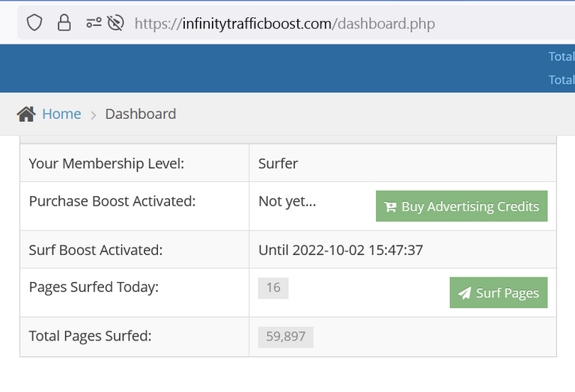Click the first Total link in blue header
This screenshot has width=575, height=392.
coord(562,56)
